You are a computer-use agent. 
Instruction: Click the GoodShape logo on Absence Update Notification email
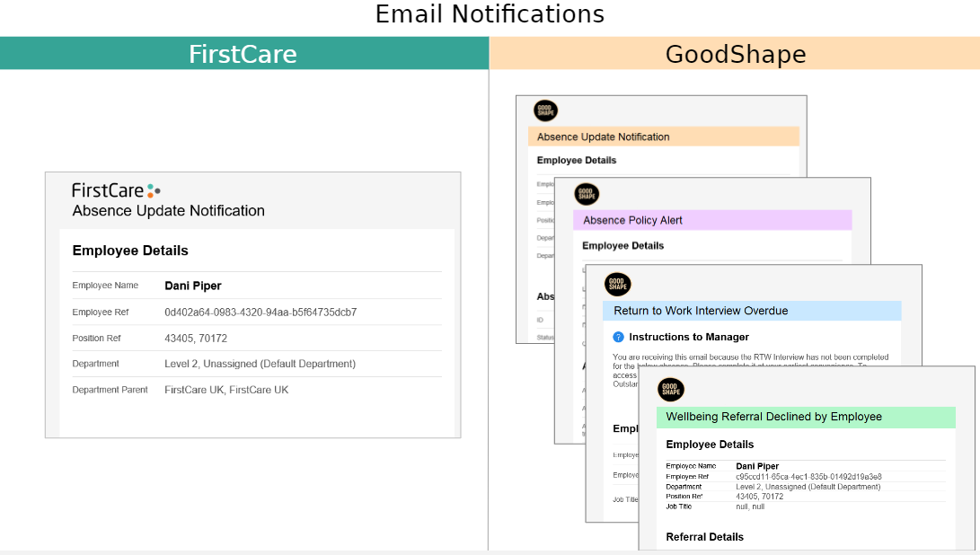(x=545, y=110)
